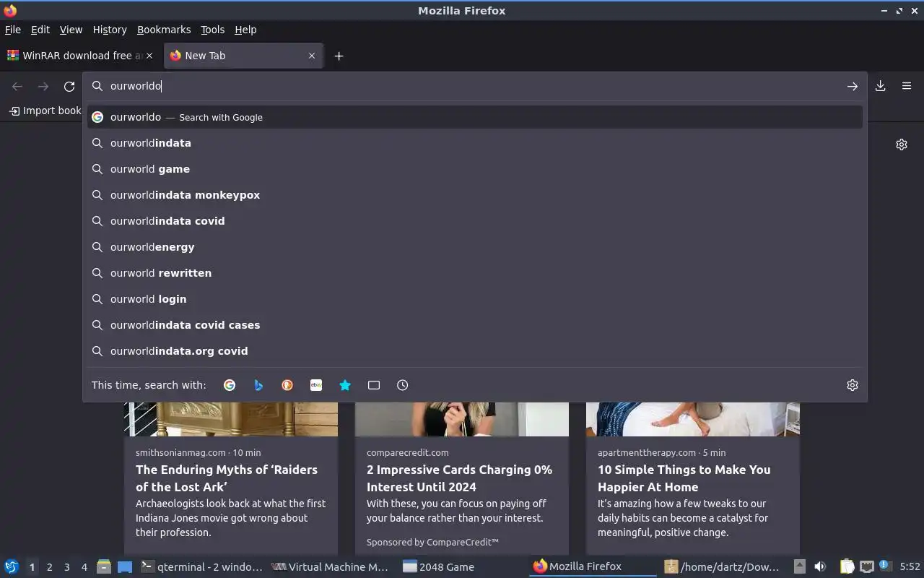This screenshot has height=578, width=924.
Task: Open taskbar file manager icon
Action: click(x=104, y=567)
